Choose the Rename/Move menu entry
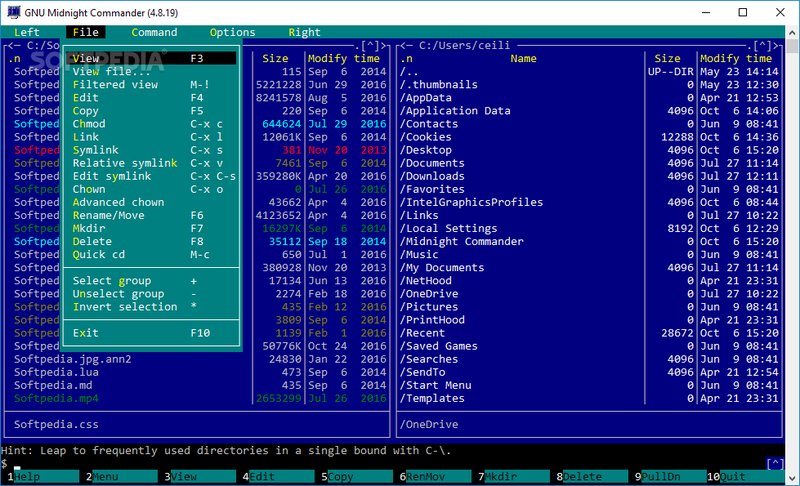Screen dimensions: 800x486 click(151, 215)
